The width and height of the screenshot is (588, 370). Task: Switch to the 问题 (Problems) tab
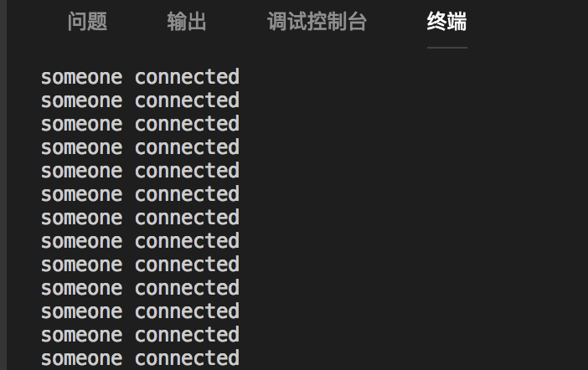(x=87, y=22)
